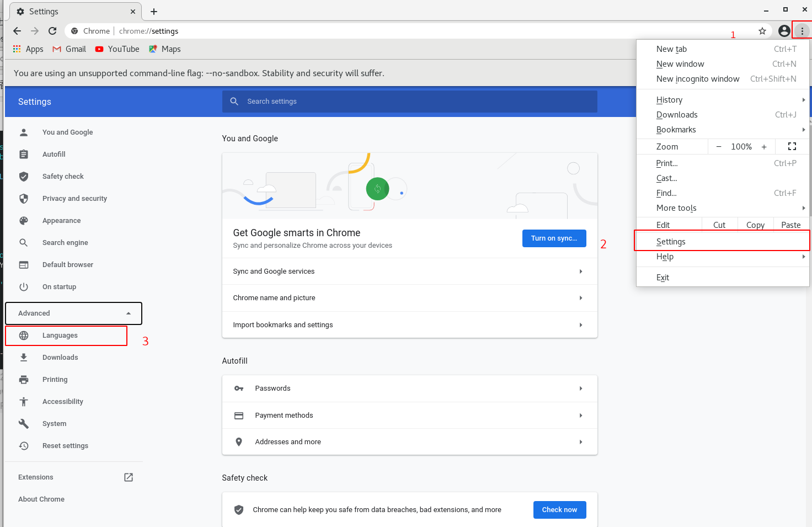Open the Gmail bookmark
812x527 pixels.
69,49
